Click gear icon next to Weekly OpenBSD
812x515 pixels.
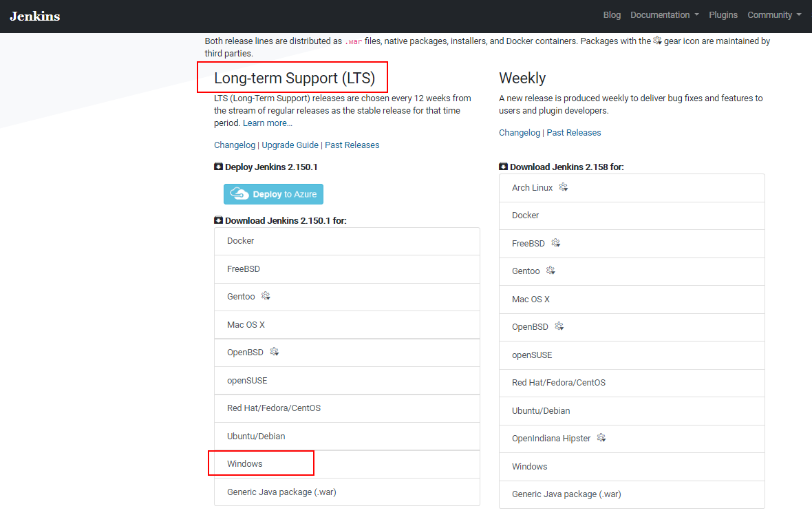pyautogui.click(x=559, y=326)
